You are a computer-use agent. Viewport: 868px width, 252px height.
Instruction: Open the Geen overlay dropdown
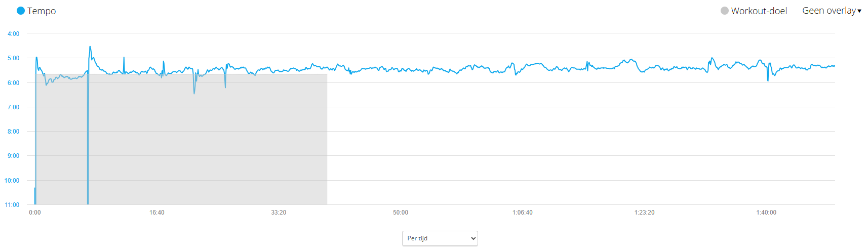(x=832, y=11)
